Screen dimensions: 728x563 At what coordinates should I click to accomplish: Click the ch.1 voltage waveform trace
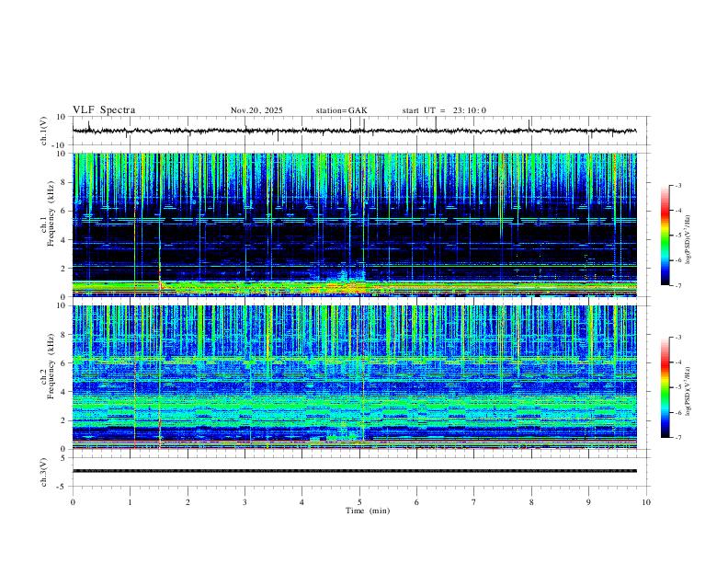354,131
